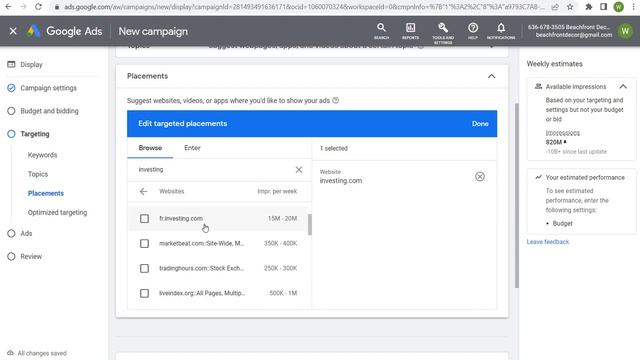The height and width of the screenshot is (360, 640).
Task: Check the fr.investing.com checkbox
Action: 144,218
